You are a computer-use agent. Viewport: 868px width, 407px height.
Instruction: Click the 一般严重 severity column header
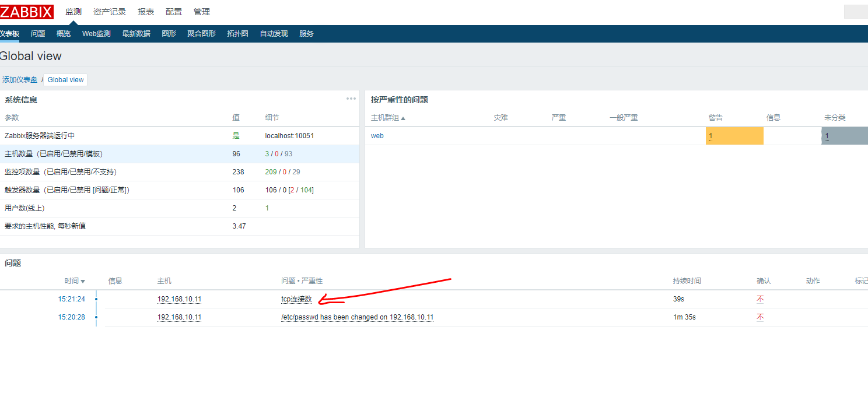(x=624, y=118)
